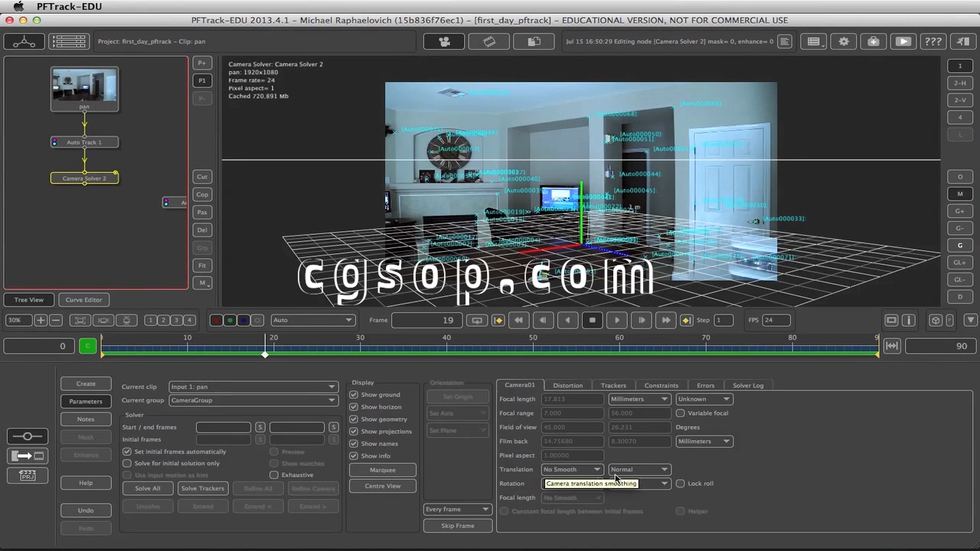The height and width of the screenshot is (551, 980).
Task: Open the Solver Log tab
Action: (747, 385)
